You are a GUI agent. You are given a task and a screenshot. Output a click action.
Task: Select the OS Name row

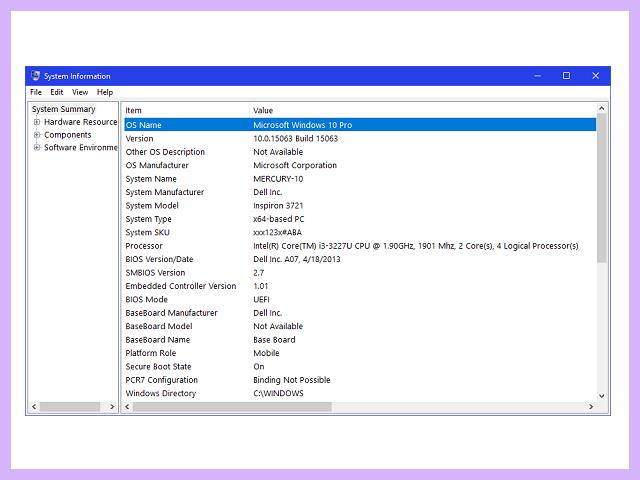tap(360, 125)
